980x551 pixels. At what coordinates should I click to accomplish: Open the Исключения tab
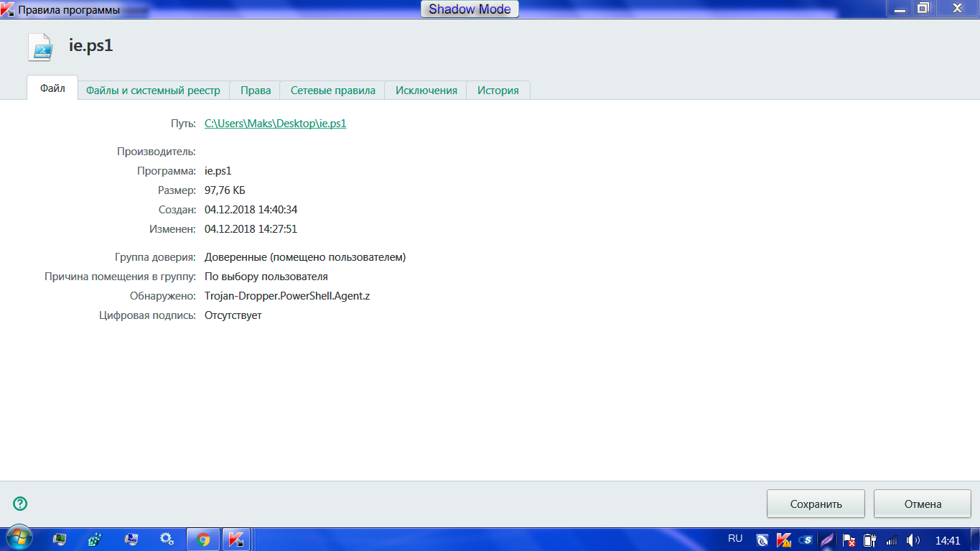(426, 91)
